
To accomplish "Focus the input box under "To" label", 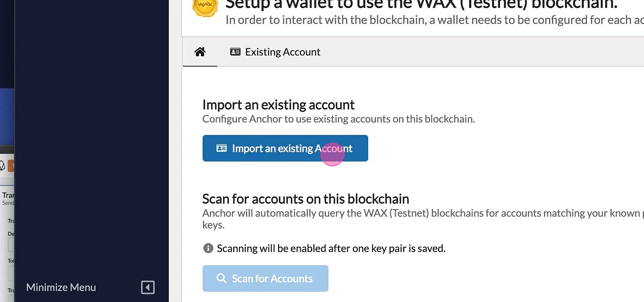I will coord(11,273).
